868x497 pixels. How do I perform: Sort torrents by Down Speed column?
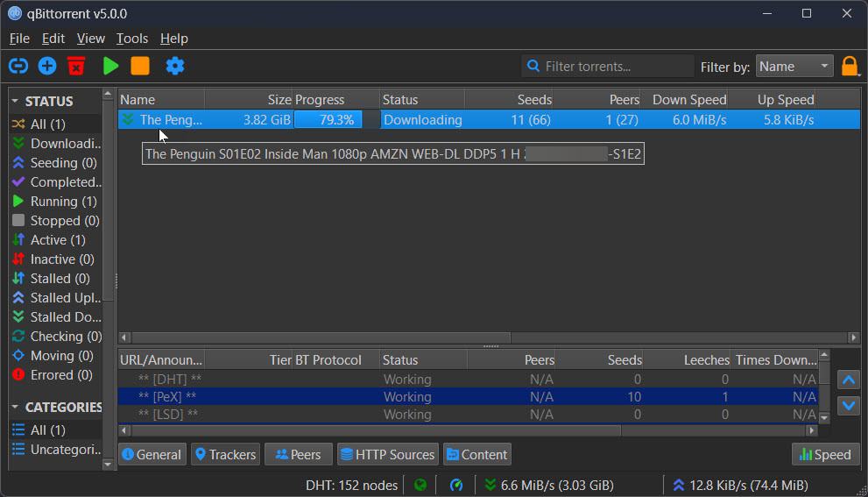click(x=685, y=100)
